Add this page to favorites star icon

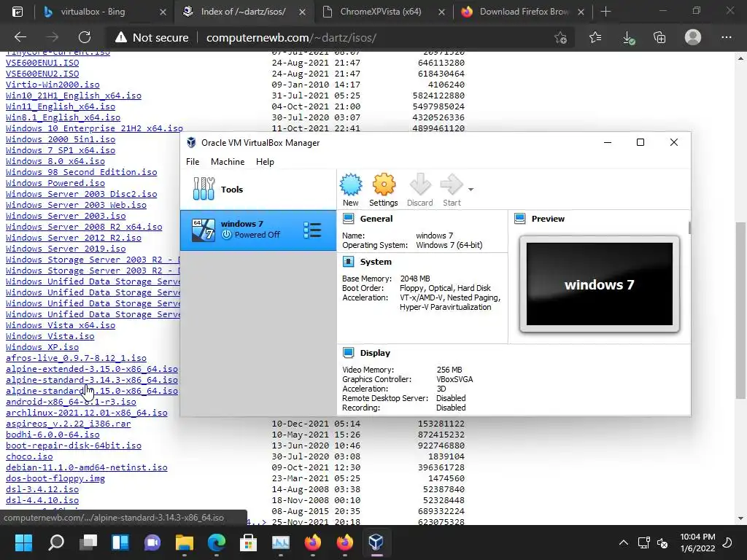[x=560, y=38]
